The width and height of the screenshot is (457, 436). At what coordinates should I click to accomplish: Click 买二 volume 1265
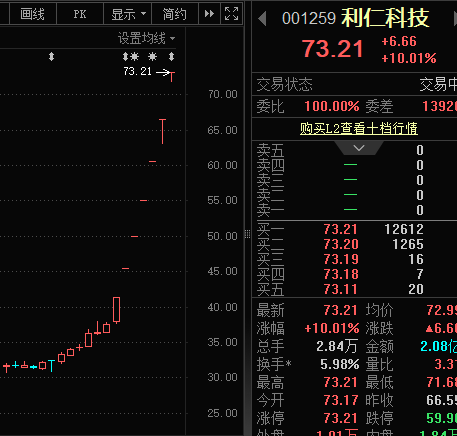[x=408, y=244]
